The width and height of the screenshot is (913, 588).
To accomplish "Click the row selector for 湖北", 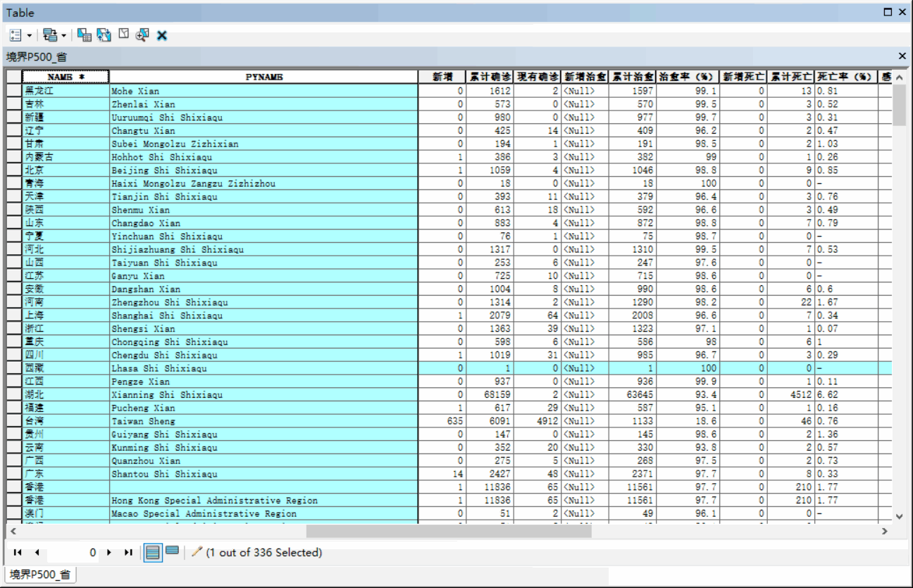I will [x=14, y=395].
